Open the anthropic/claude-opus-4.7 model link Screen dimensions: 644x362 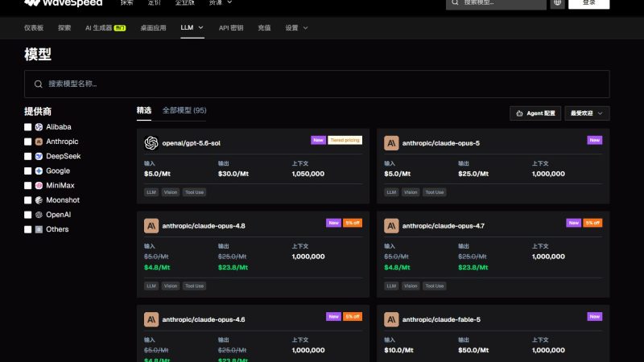[x=444, y=226]
